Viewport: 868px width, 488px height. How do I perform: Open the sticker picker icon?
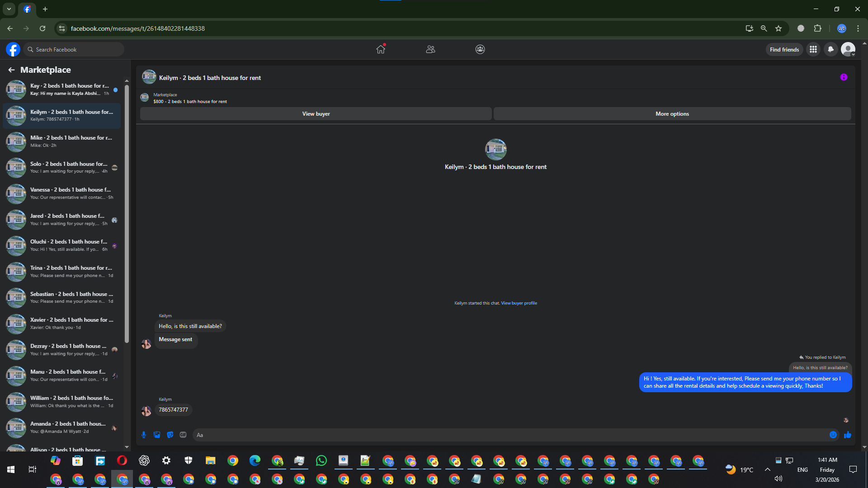pyautogui.click(x=170, y=435)
